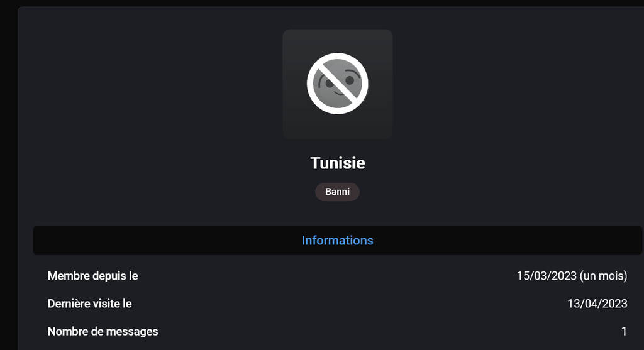The image size is (644, 350).
Task: Select the "Dernière visite le" label
Action: [x=89, y=304]
